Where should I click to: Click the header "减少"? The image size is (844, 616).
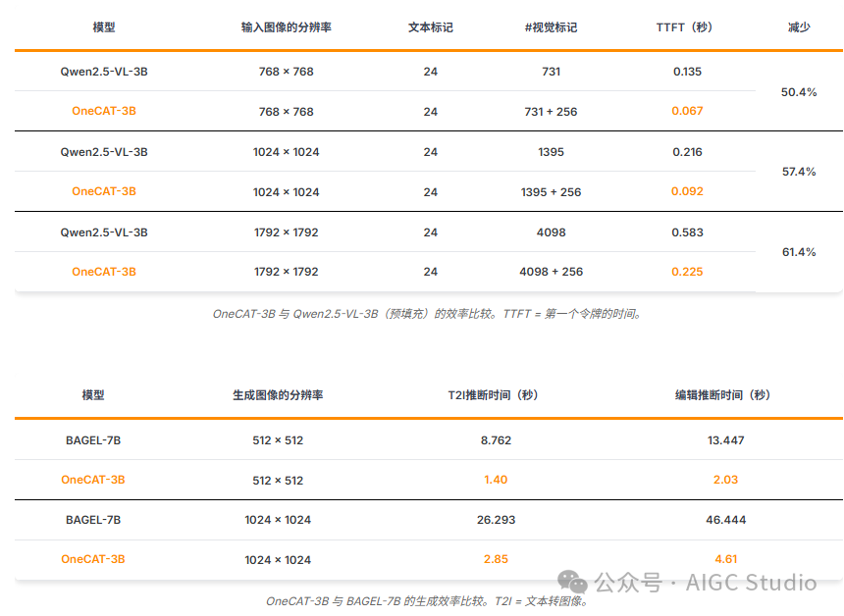coord(799,27)
